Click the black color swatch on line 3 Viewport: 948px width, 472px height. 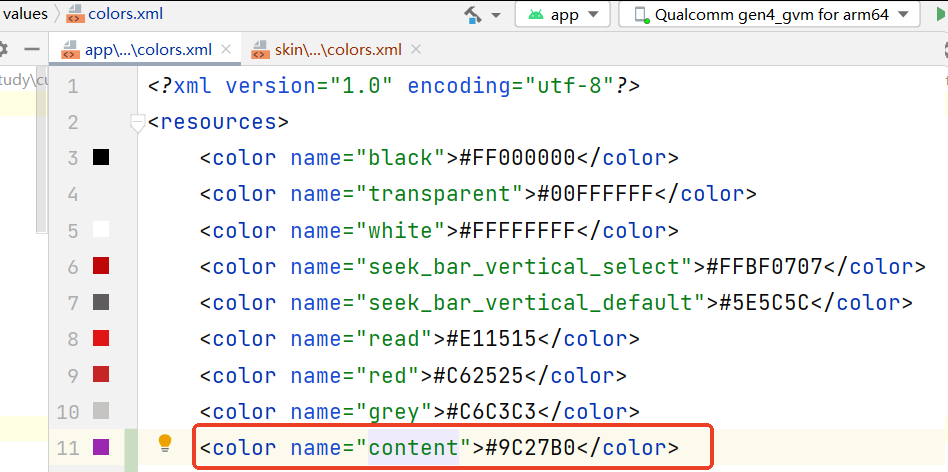pos(101,158)
